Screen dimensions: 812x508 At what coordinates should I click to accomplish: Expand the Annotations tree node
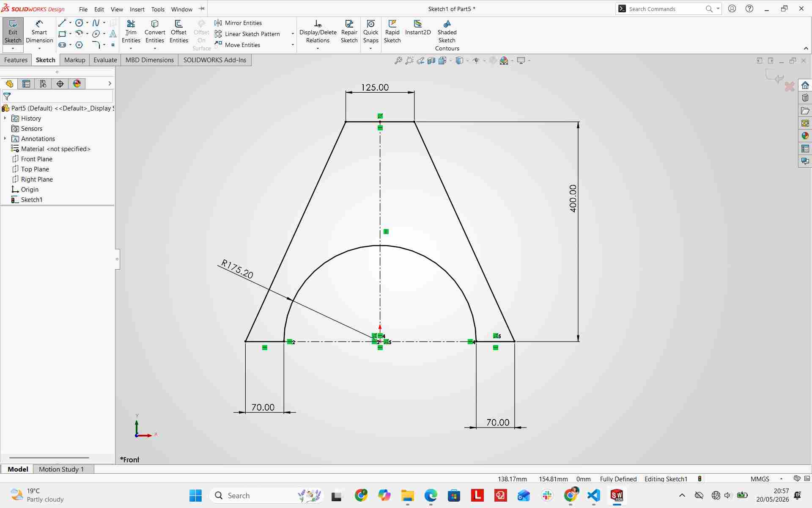tap(5, 139)
